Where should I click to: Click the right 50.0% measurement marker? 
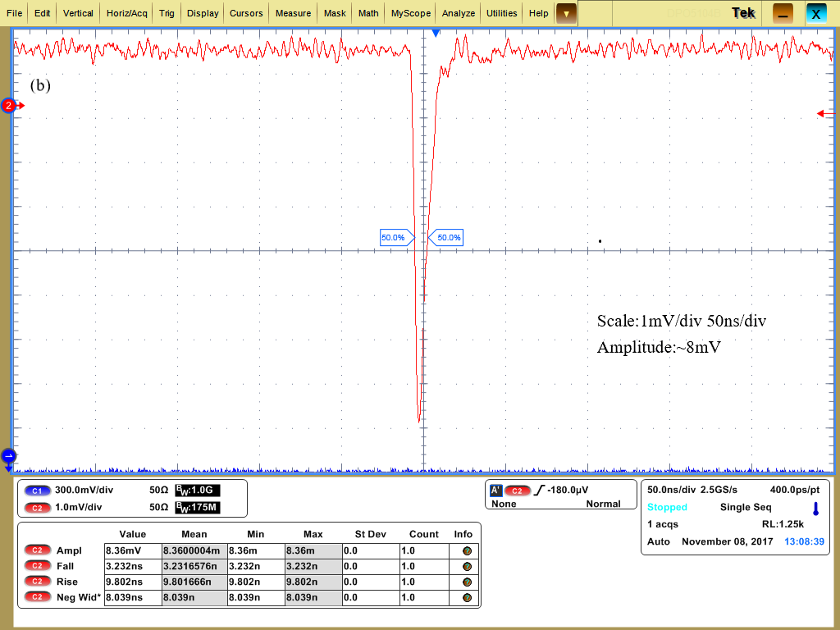point(445,237)
